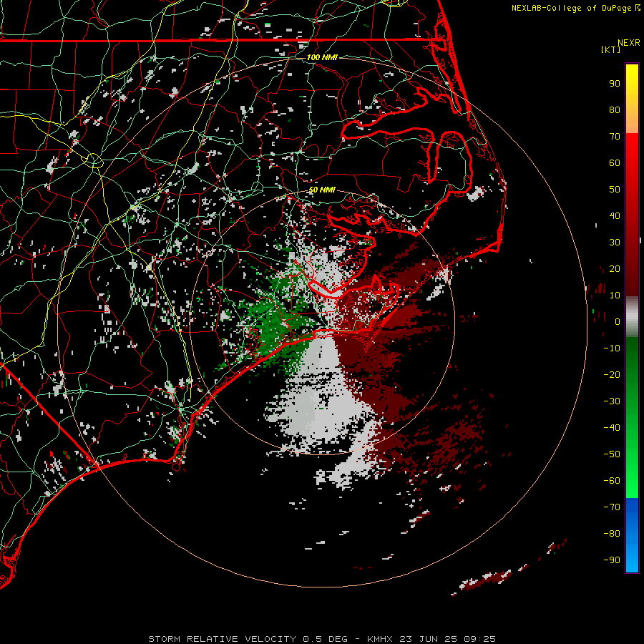644x644 pixels.
Task: Click the -80 value on the velocity scale
Action: [x=612, y=534]
